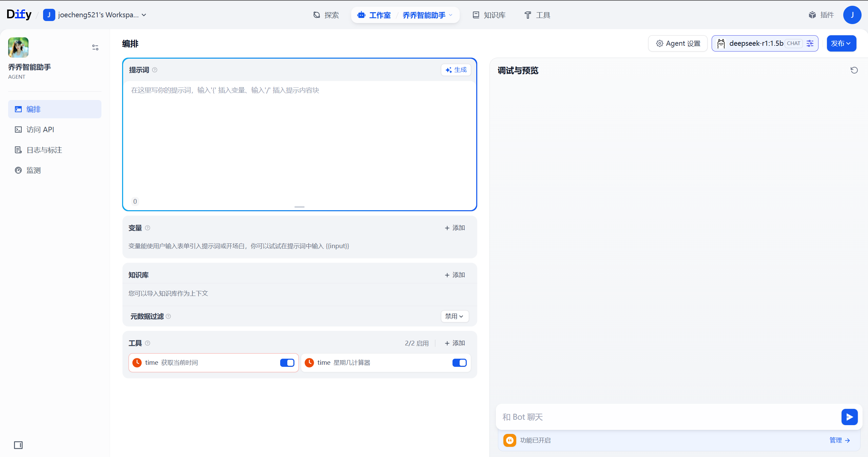The width and height of the screenshot is (868, 457).
Task: Collapse sidebar using bottom-left panel icon
Action: pos(18,445)
